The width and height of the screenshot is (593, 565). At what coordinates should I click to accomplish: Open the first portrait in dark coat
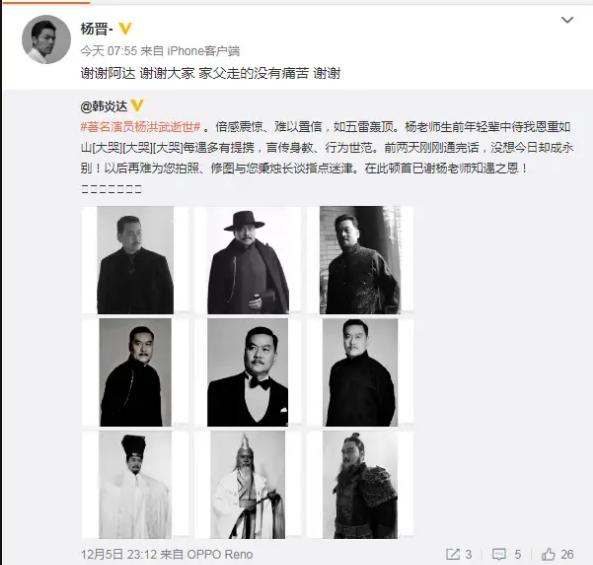tap(135, 260)
